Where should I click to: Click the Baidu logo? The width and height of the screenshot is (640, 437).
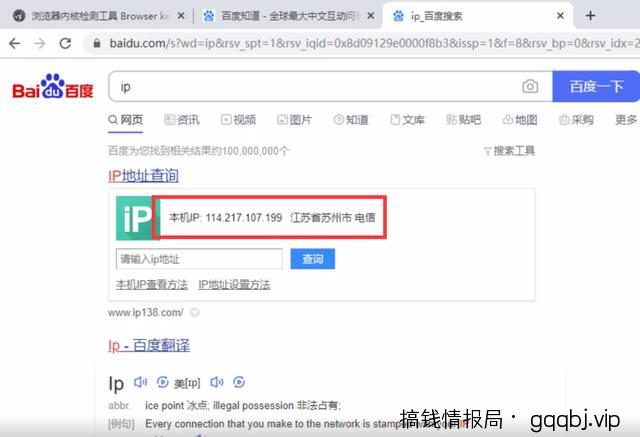(x=53, y=86)
